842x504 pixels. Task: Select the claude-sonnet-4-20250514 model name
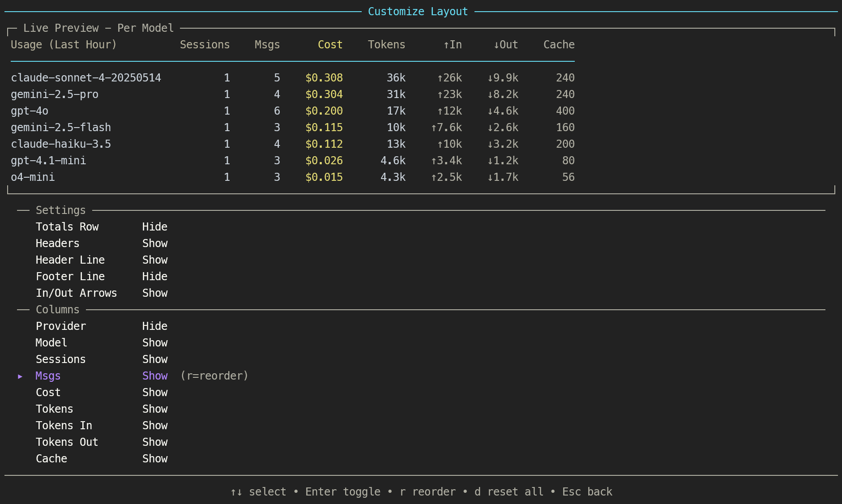(86, 78)
